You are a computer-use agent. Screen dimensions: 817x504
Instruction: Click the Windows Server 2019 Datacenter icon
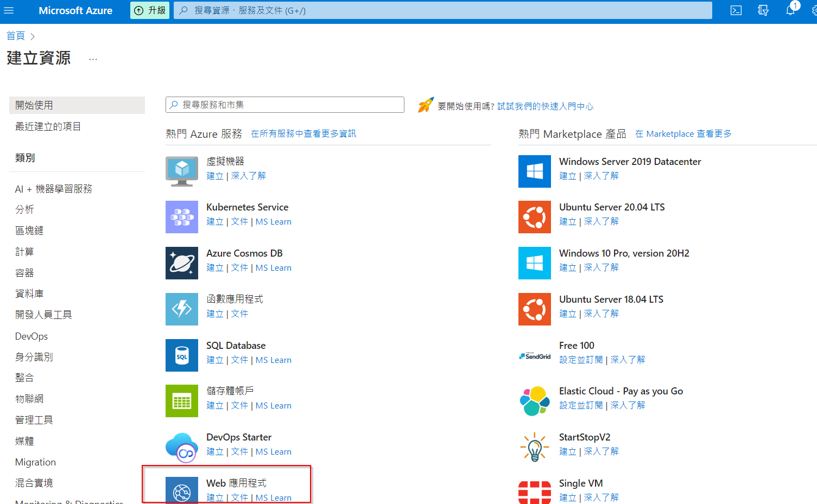click(x=535, y=171)
